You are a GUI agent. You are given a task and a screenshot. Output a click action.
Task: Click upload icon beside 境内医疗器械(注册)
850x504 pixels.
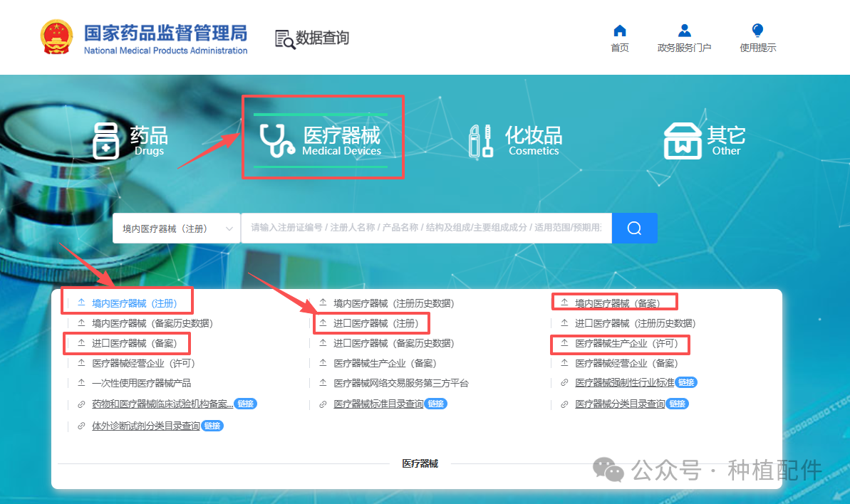[x=81, y=303]
